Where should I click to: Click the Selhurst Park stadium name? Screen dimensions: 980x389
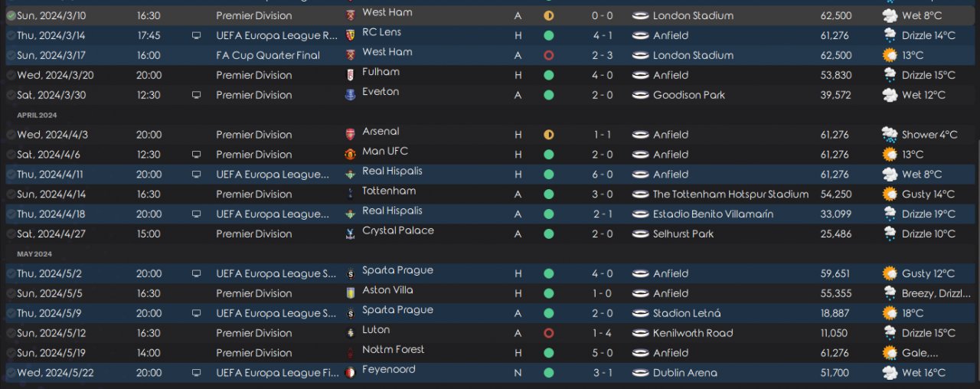[x=683, y=234]
